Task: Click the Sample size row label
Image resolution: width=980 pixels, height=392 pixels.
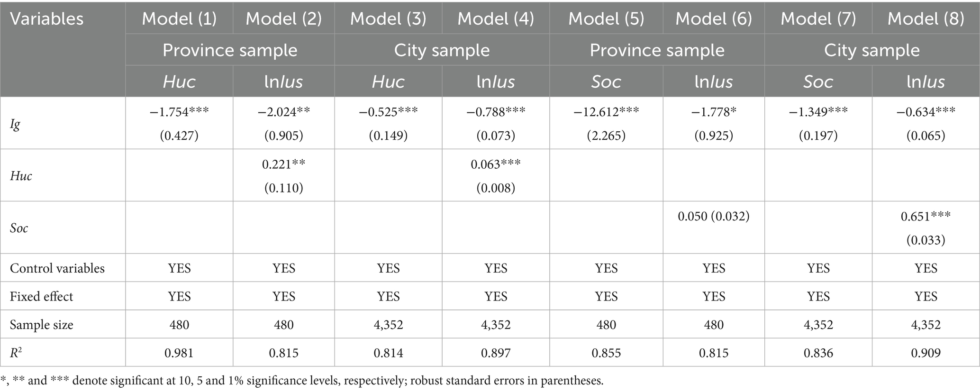Action: click(42, 325)
